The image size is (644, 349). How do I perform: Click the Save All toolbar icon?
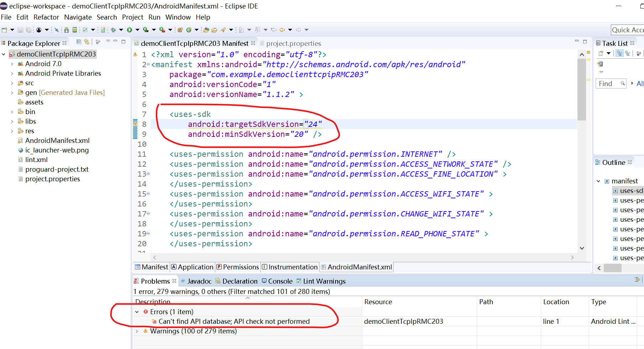pos(28,30)
